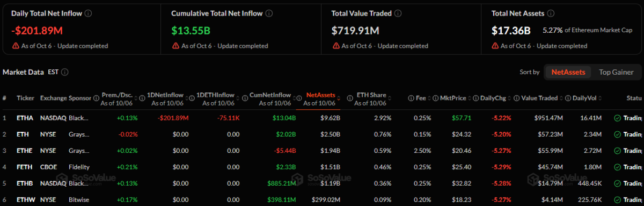Click warning triangle under Total Value Traded
The height and width of the screenshot is (206, 644).
pos(335,46)
